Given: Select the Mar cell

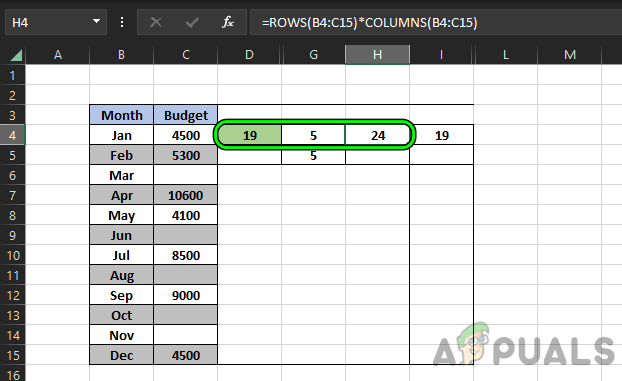Looking at the screenshot, I should (x=121, y=175).
